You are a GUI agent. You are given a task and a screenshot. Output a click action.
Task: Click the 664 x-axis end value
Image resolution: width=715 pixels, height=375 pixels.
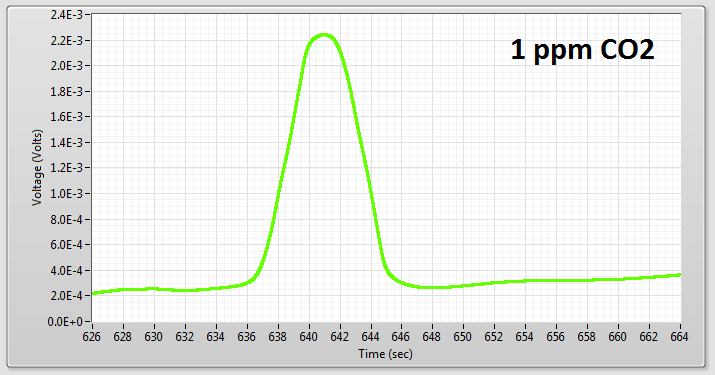[679, 337]
